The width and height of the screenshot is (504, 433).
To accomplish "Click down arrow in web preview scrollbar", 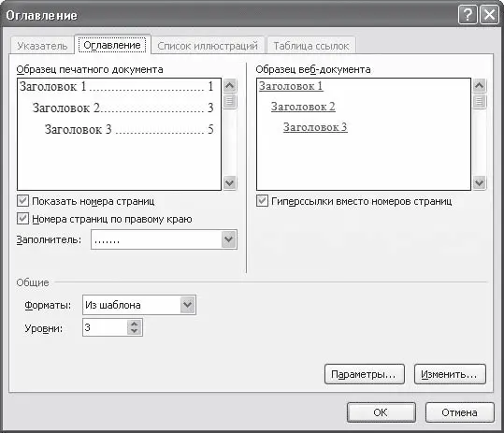I will coord(480,183).
